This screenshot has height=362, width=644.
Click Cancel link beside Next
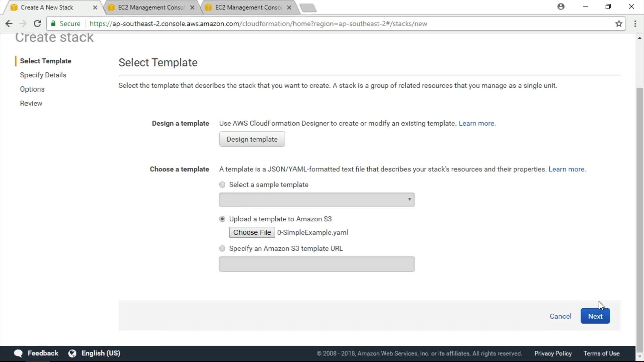coord(560,316)
